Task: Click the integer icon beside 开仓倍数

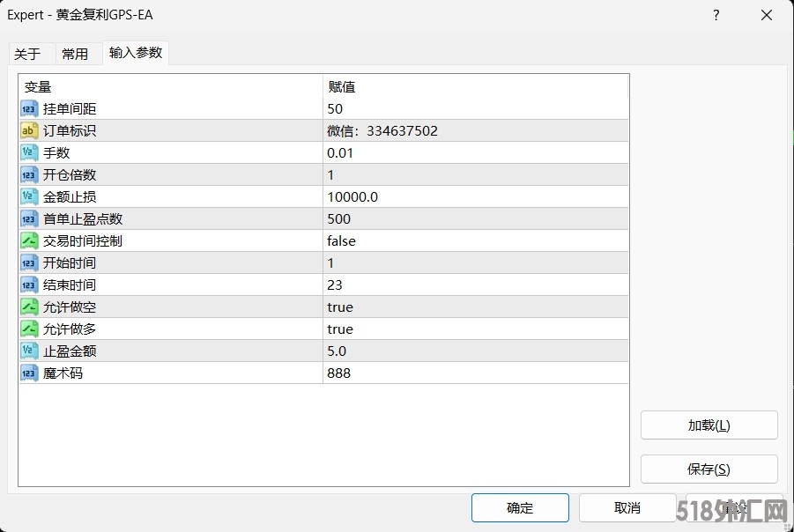Action: tap(29, 174)
